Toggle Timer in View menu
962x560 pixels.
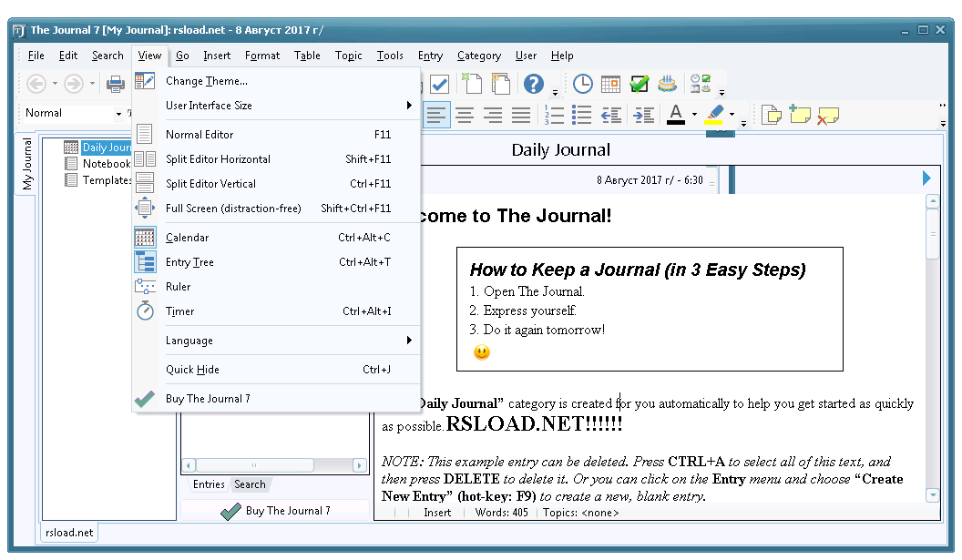click(x=276, y=311)
